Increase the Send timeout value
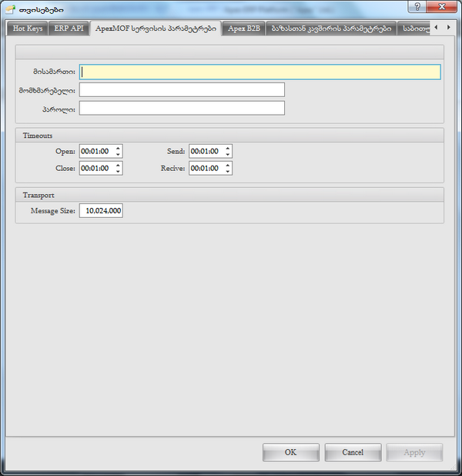 [x=227, y=148]
